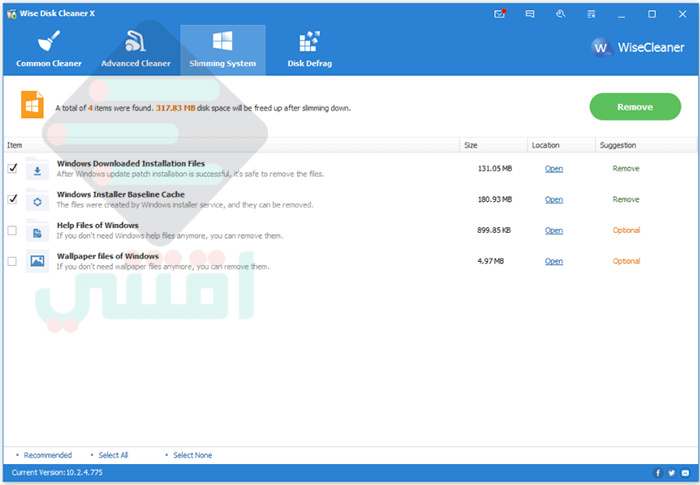The height and width of the screenshot is (485, 700).
Task: Click the wrench tools icon in title bar
Action: [x=561, y=14]
